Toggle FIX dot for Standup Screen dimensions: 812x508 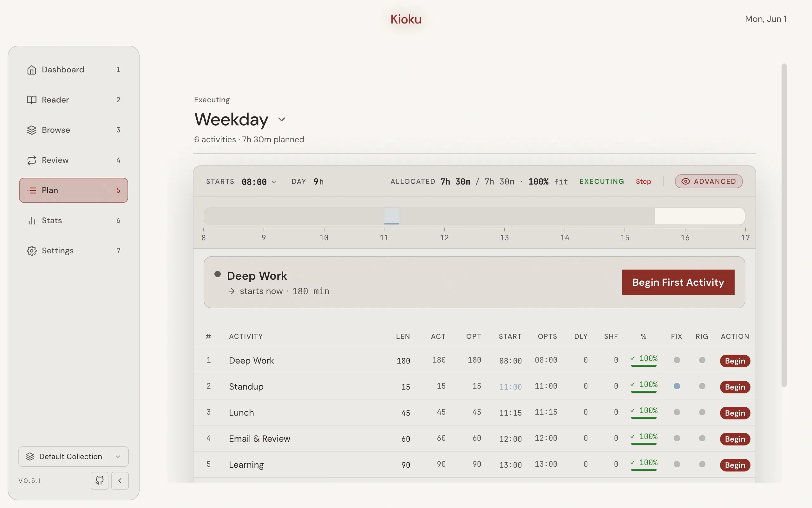click(677, 386)
